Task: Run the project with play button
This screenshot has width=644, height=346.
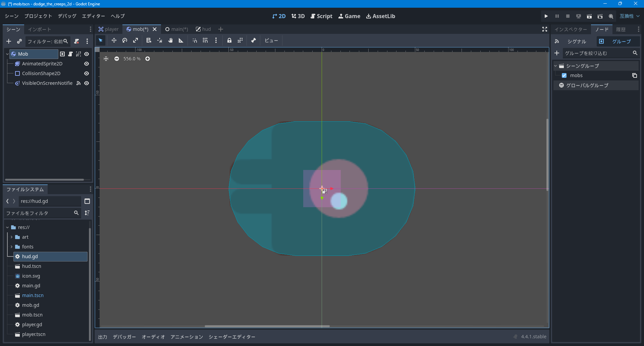Action: click(546, 16)
